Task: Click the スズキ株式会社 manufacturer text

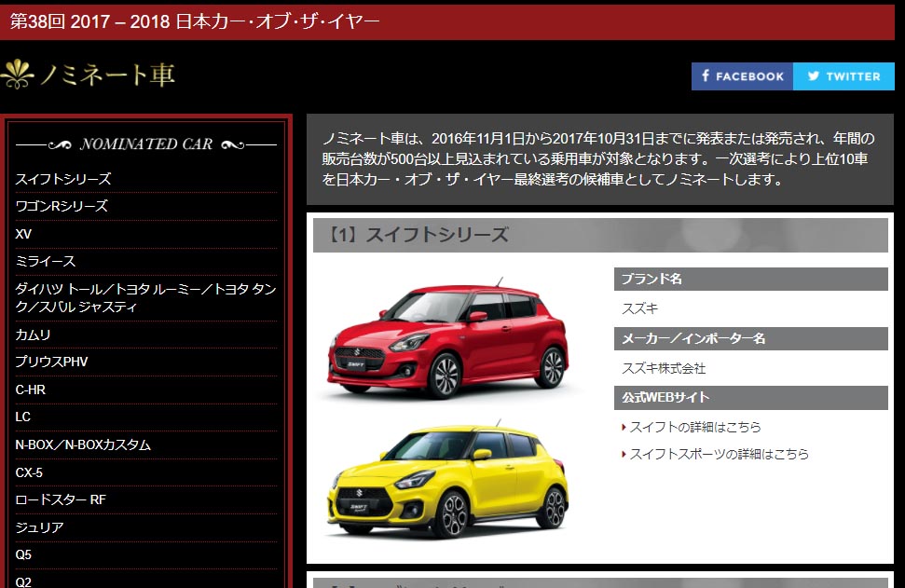Action: point(664,368)
